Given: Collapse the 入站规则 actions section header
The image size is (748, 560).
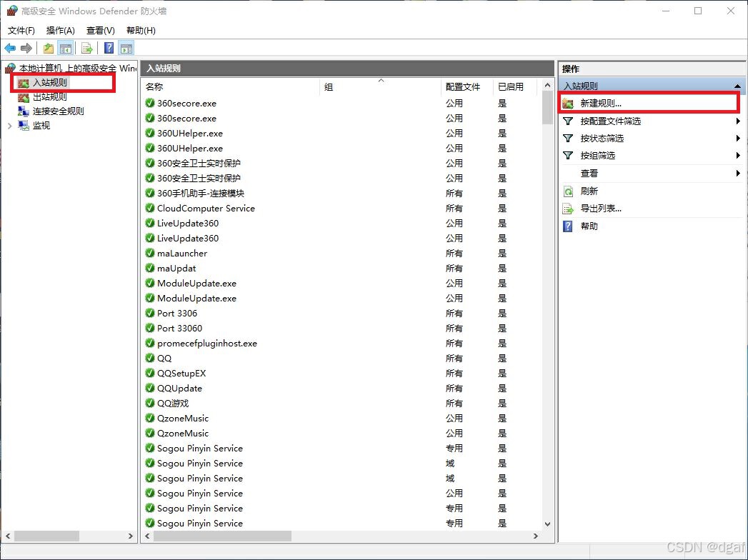Looking at the screenshot, I should pos(737,86).
